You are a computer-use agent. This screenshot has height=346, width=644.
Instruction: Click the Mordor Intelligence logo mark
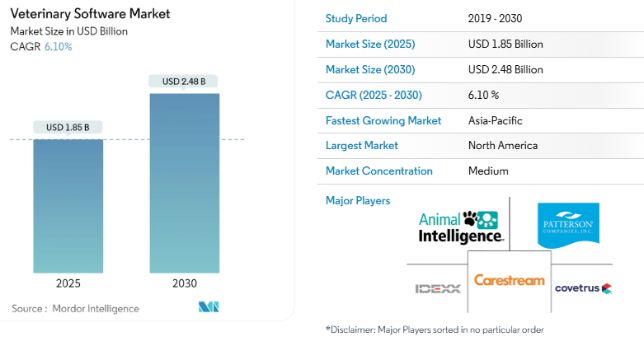point(207,308)
